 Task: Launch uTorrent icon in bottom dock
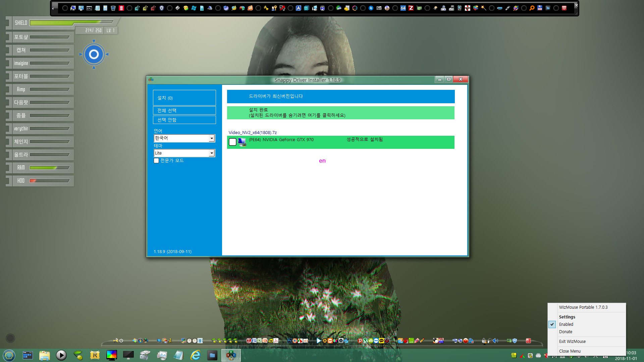pos(365,341)
